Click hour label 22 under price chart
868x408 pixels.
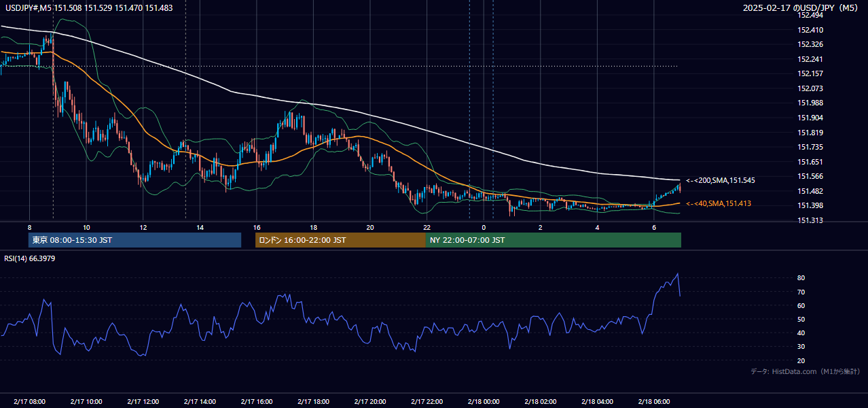pyautogui.click(x=427, y=227)
